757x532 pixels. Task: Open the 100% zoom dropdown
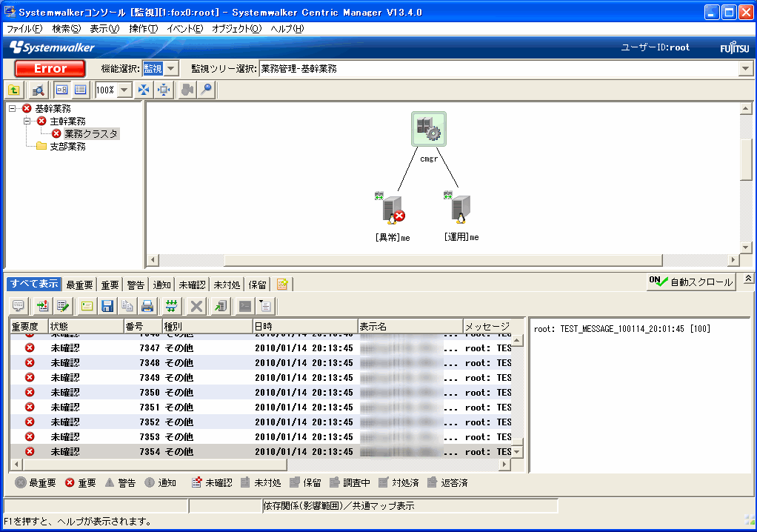(x=124, y=90)
